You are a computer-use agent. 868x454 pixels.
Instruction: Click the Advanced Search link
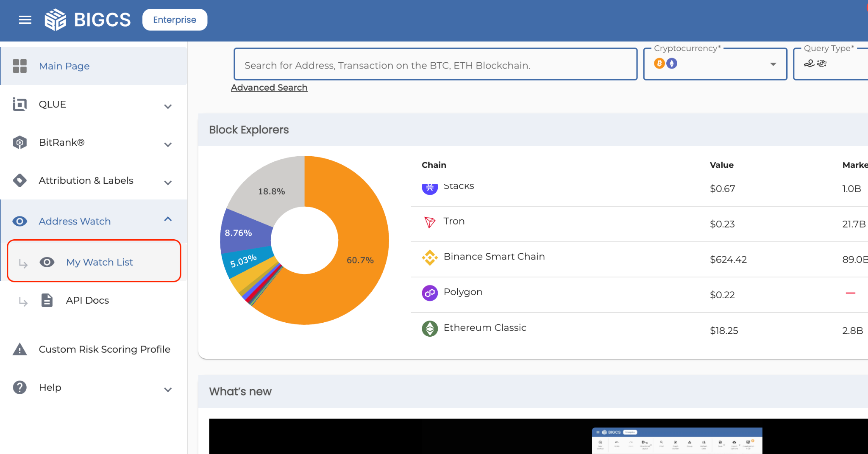point(269,88)
